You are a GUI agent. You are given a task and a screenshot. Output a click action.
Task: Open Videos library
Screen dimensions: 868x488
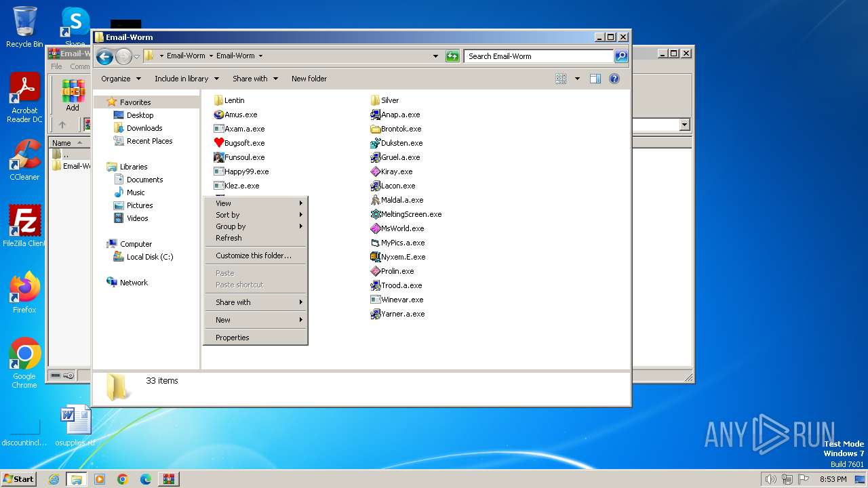131,218
